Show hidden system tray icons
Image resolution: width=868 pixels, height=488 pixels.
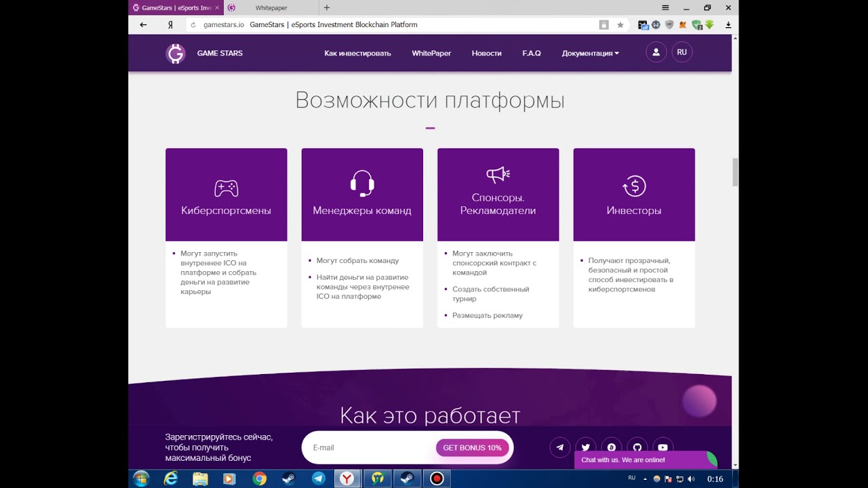click(x=645, y=479)
